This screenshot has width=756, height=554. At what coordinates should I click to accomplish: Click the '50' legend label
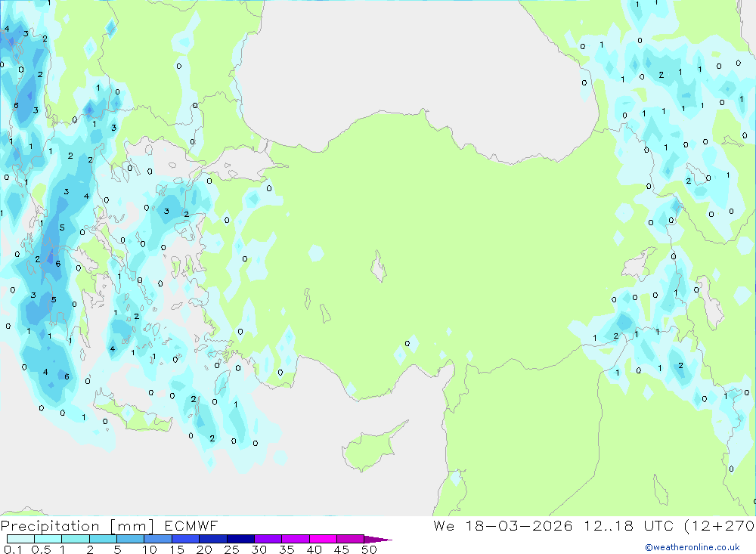[x=369, y=549]
